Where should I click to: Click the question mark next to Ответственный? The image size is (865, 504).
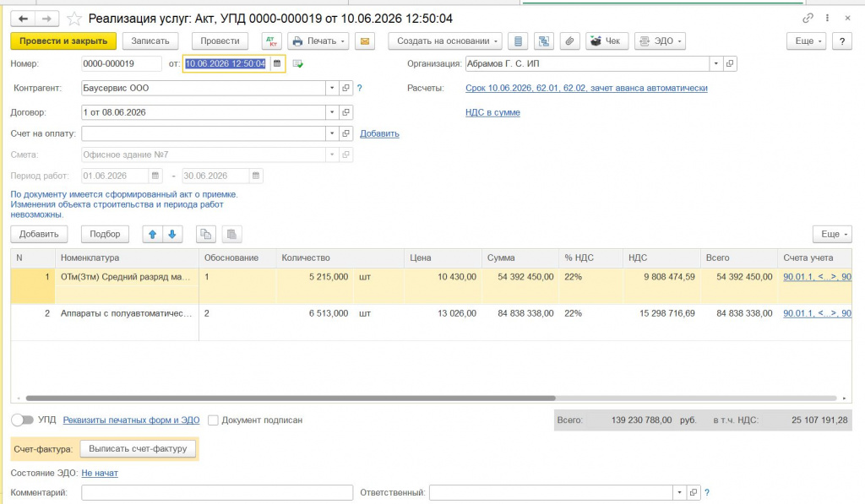click(707, 492)
